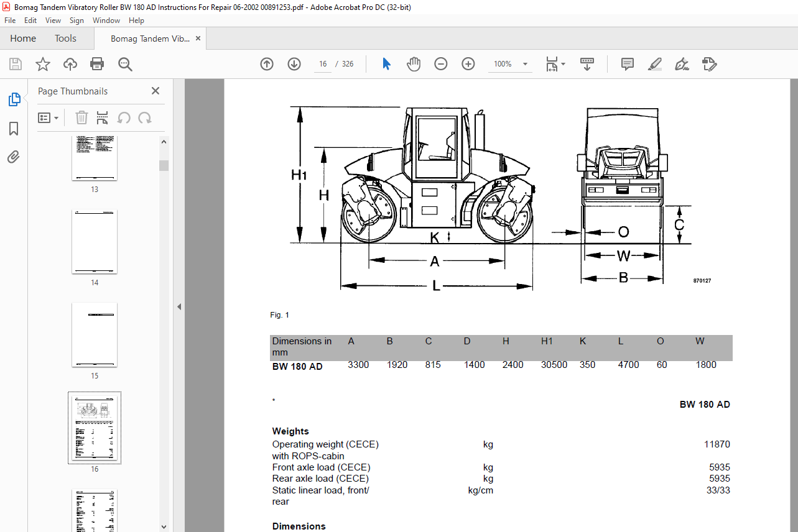Screen dimensions: 798x532
Task: Click the insert/extract pages thumbnail icon
Action: click(x=103, y=117)
